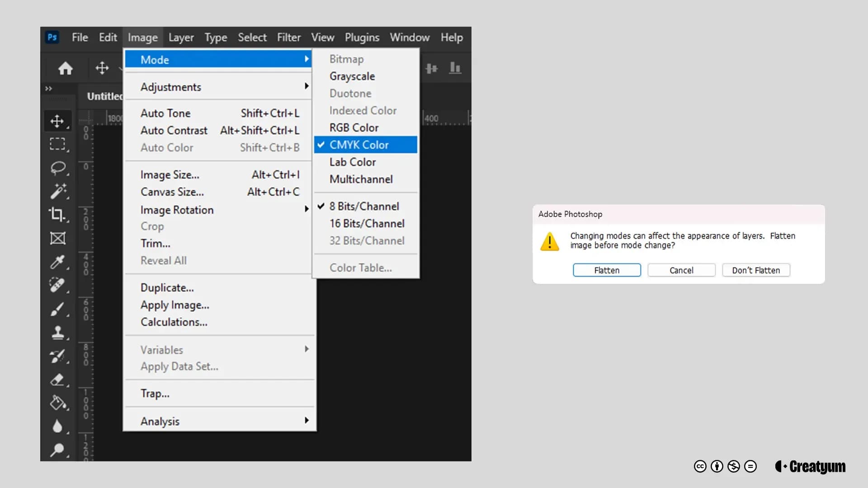Toggle 8 Bits/Channel checkmark
Image resolution: width=868 pixels, height=488 pixels.
(x=363, y=206)
